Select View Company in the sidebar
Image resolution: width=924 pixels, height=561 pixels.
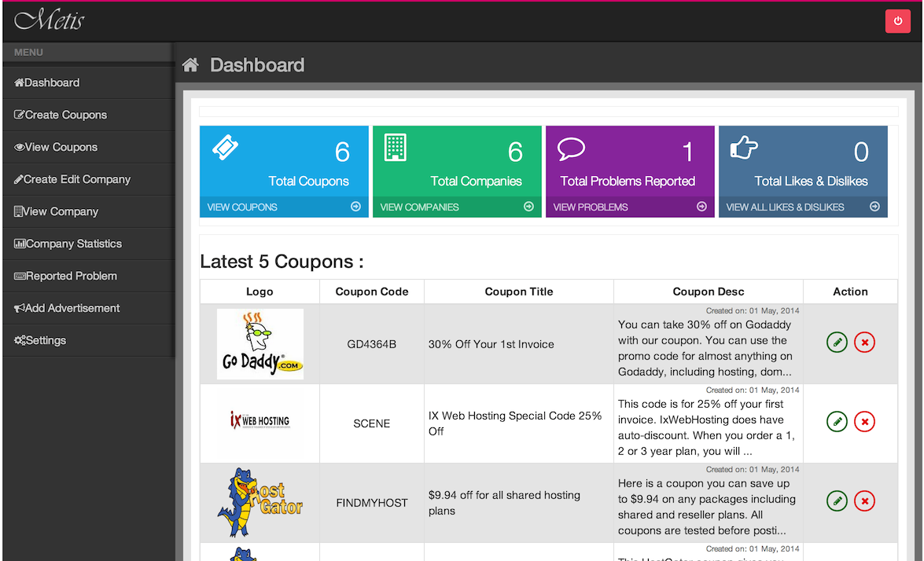pos(88,211)
